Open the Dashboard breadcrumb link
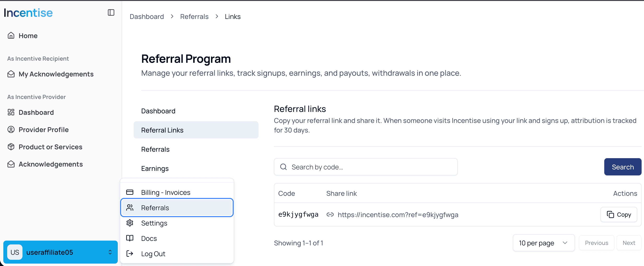The height and width of the screenshot is (266, 644). (x=147, y=16)
